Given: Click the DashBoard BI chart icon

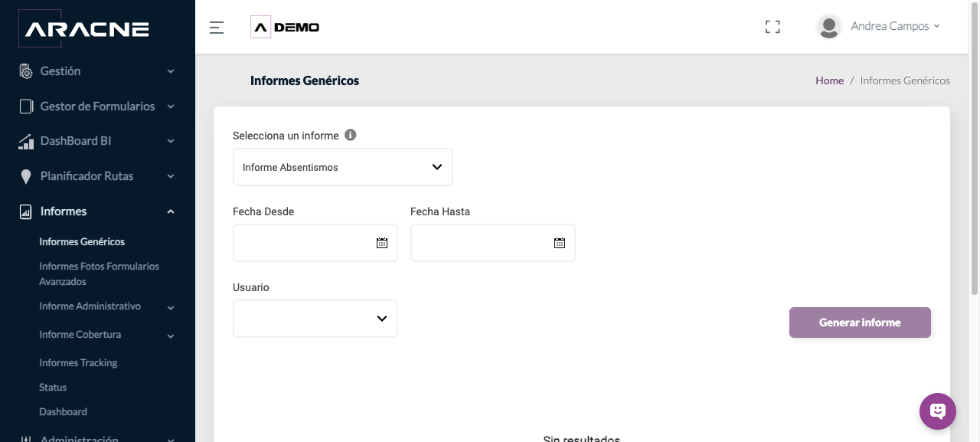Looking at the screenshot, I should pos(26,142).
